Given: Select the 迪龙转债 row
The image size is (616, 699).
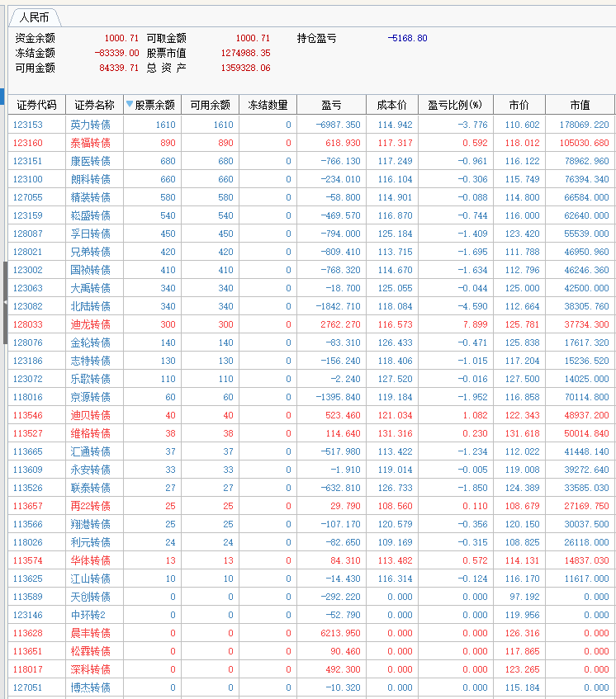Looking at the screenshot, I should tap(91, 324).
